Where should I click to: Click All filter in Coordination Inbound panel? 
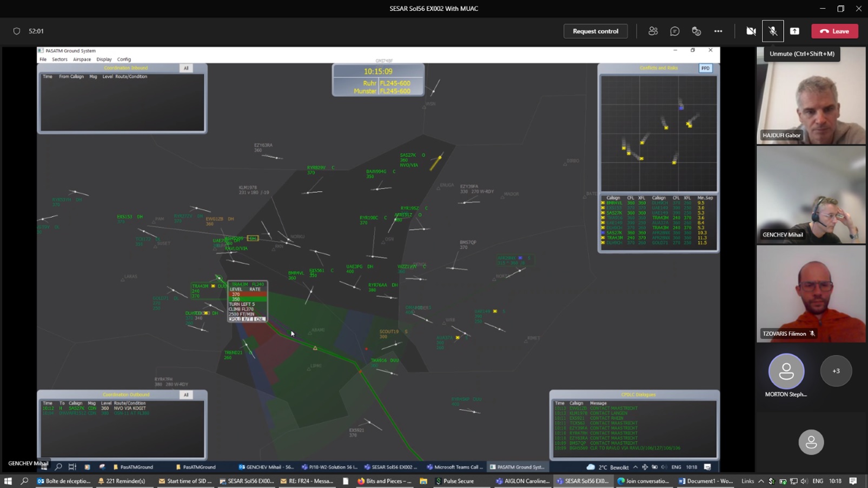pos(186,68)
